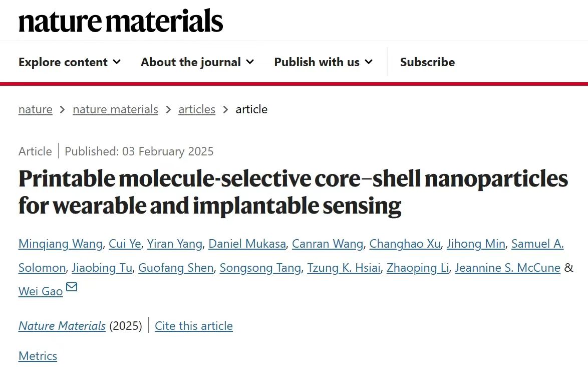Open Wei Gao author details
Viewport: 588px width, 367px height.
pyautogui.click(x=41, y=291)
